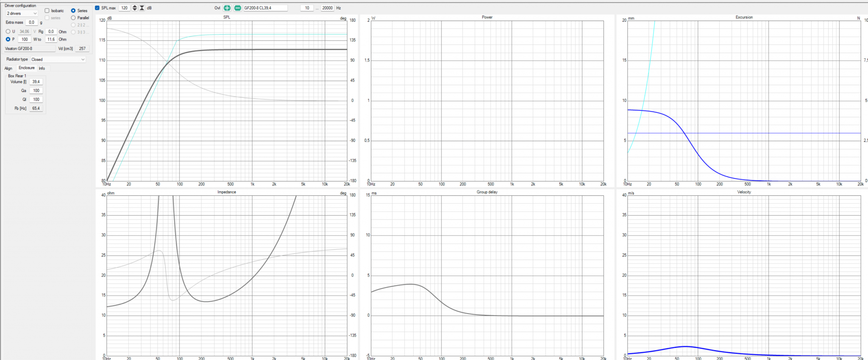Click the 11,6 Ohm impedance field

coord(51,39)
